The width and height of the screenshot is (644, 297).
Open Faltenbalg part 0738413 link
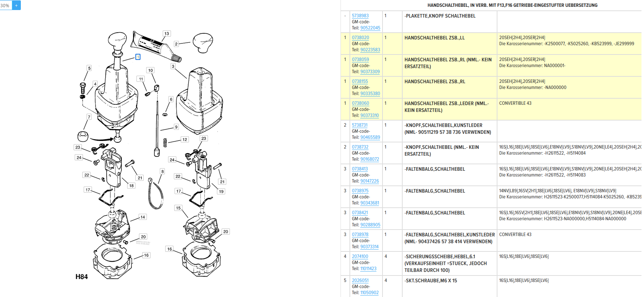pyautogui.click(x=360, y=169)
